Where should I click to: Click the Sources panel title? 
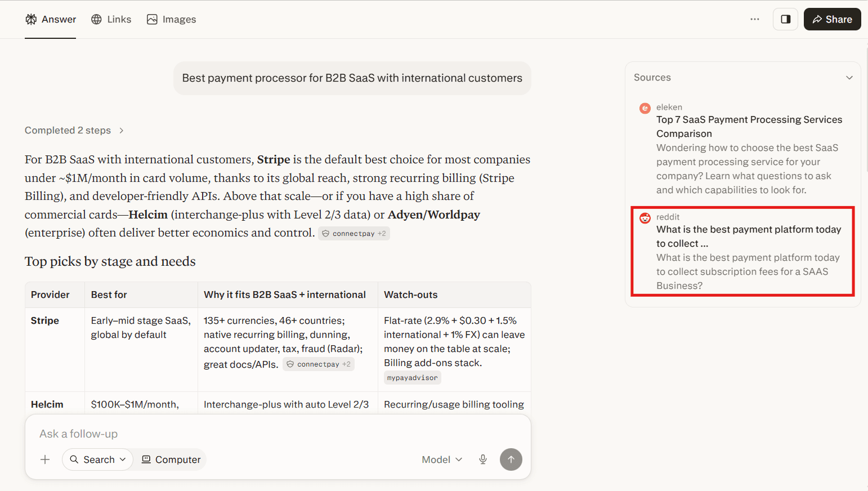652,78
